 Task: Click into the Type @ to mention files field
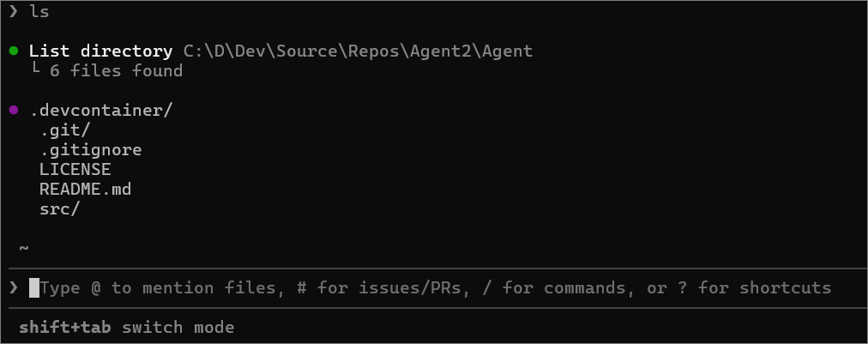(x=435, y=287)
